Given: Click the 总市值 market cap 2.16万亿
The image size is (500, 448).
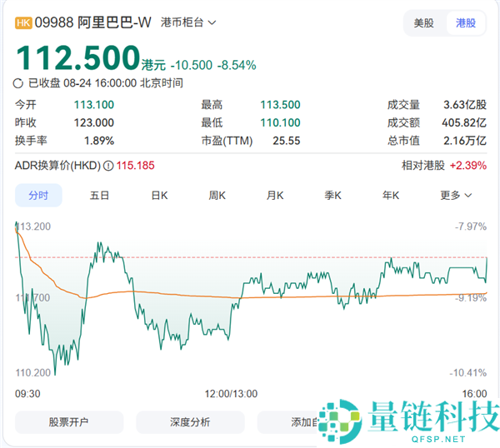Looking at the screenshot, I should click(465, 141).
